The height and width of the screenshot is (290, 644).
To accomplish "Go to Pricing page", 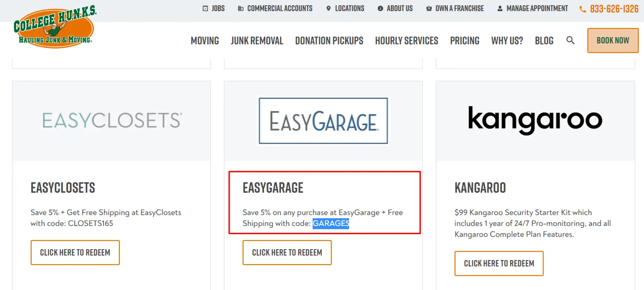I will tap(465, 40).
